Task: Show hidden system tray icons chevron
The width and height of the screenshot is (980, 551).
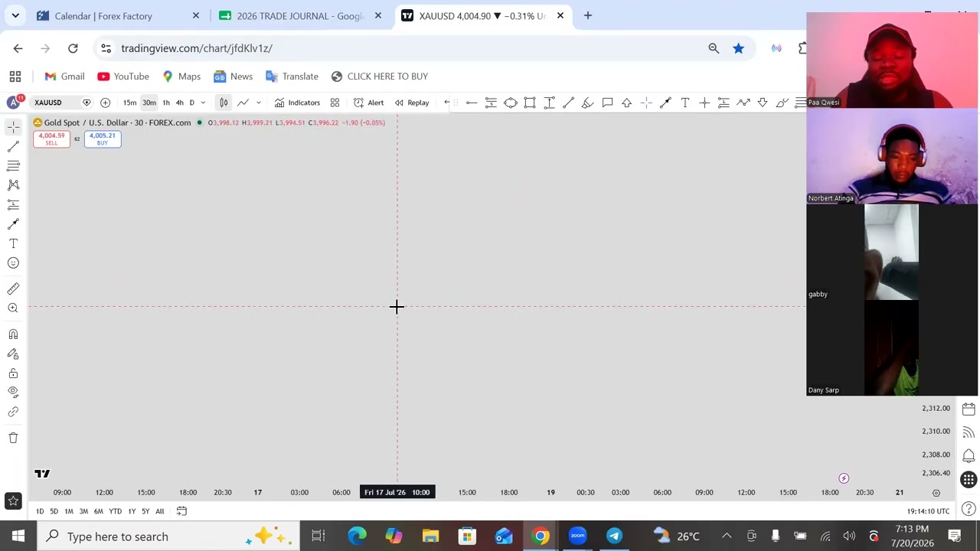Action: [x=727, y=536]
